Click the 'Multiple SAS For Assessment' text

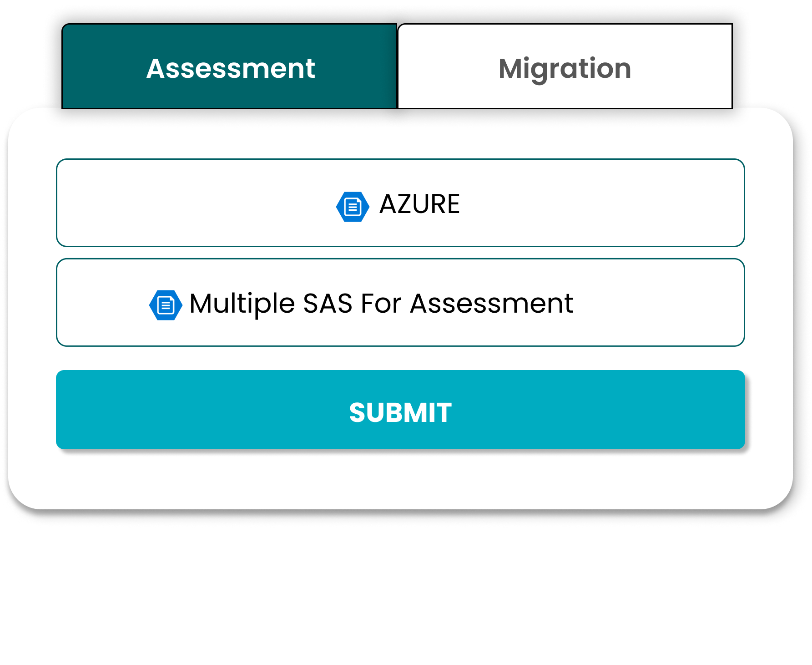point(381,304)
